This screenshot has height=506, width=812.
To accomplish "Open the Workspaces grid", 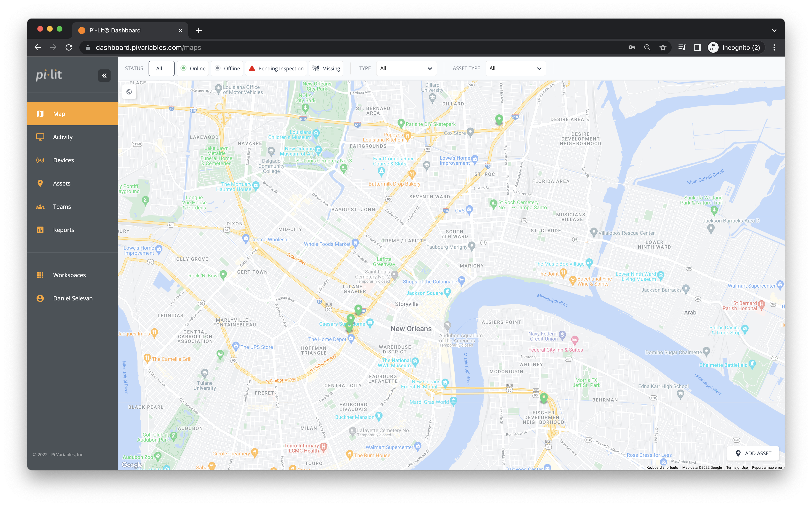I will click(x=69, y=275).
